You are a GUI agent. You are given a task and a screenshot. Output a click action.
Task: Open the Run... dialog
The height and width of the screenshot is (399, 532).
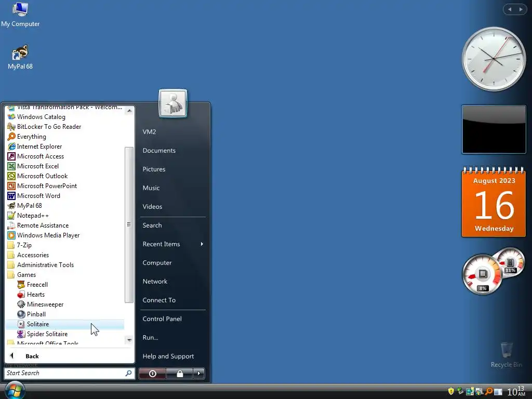coord(150,337)
